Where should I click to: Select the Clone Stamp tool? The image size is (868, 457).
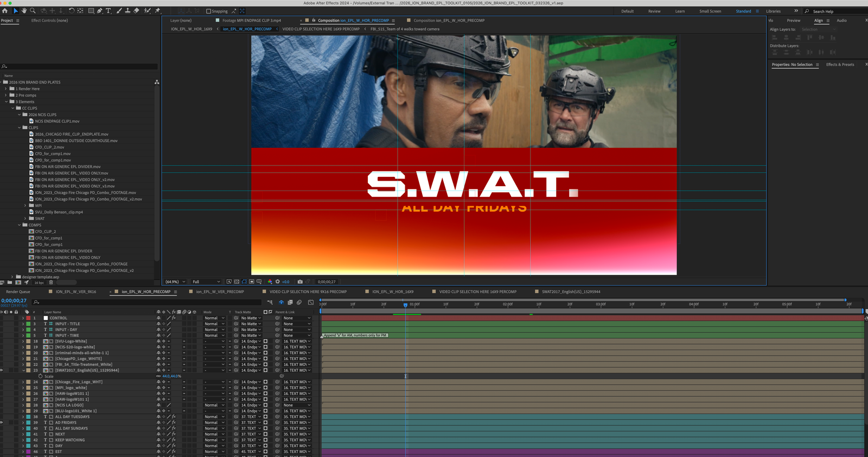tap(128, 11)
